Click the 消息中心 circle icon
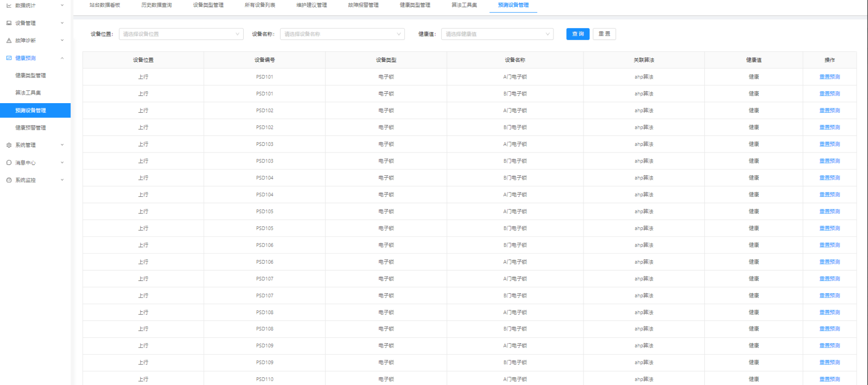 click(9, 163)
